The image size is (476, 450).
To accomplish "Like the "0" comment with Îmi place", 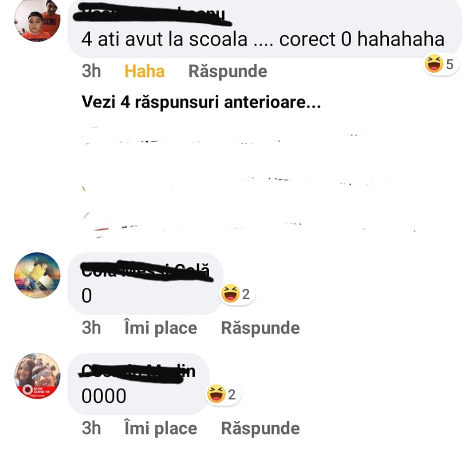I will (161, 328).
